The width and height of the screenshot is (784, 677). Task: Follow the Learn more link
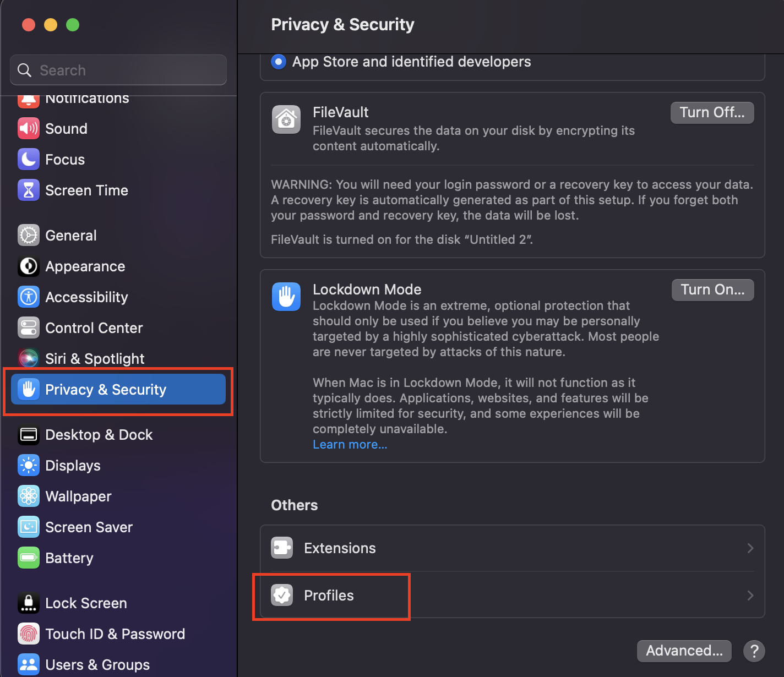(350, 444)
